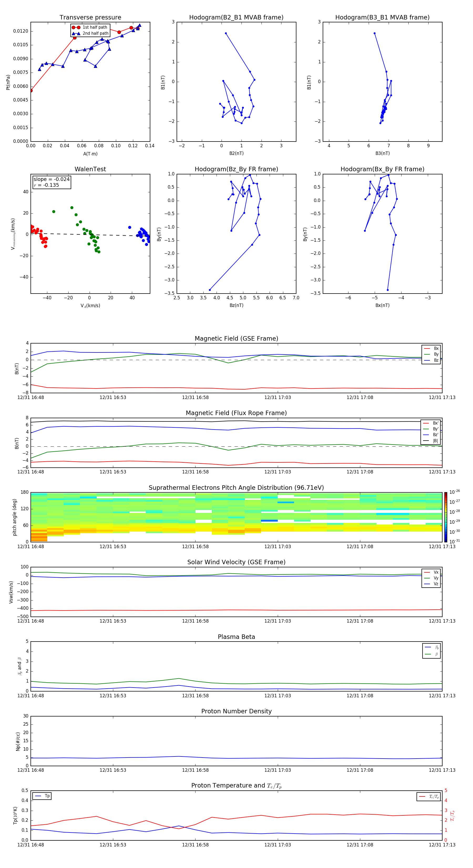Select '|B|' in the Flux Rope legend
Screen dimensions: 473x868
click(x=431, y=441)
